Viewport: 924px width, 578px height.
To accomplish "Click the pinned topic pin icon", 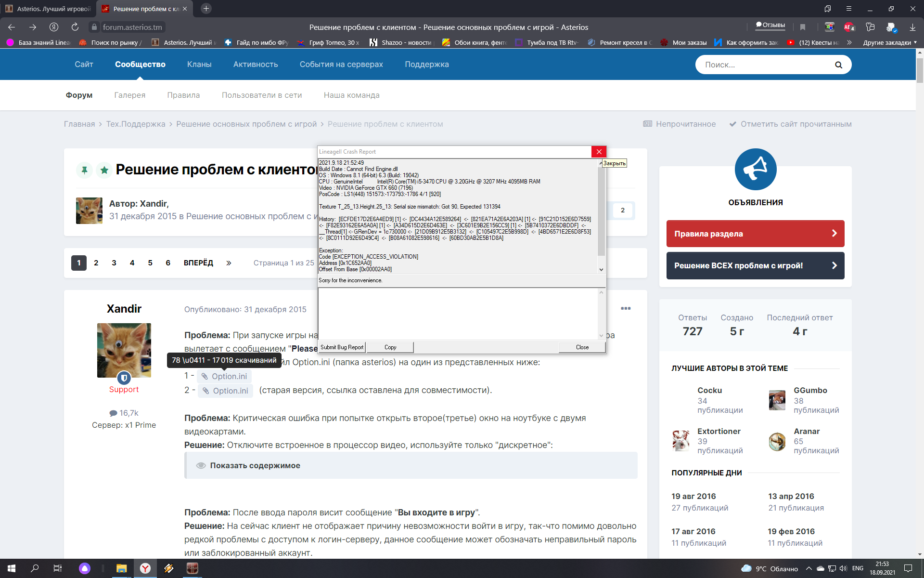I will (84, 170).
